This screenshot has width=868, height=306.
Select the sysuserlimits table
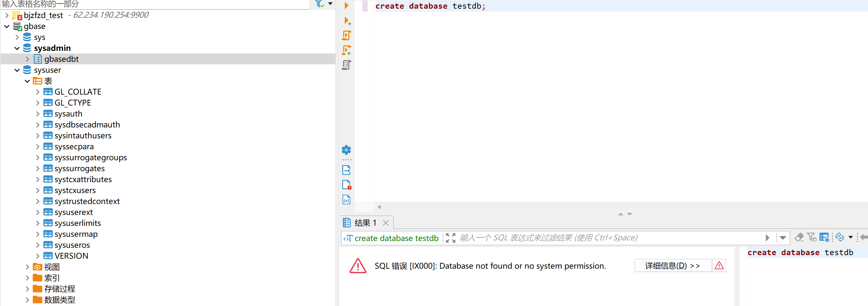pyautogui.click(x=78, y=223)
